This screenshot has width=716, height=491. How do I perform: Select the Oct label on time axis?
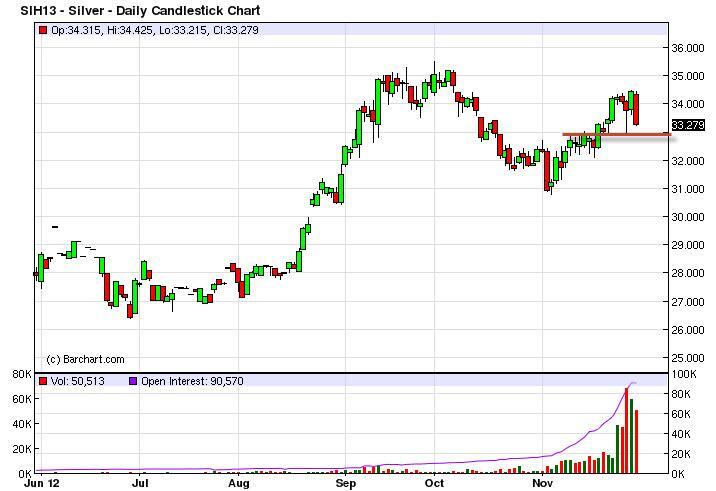coord(435,483)
